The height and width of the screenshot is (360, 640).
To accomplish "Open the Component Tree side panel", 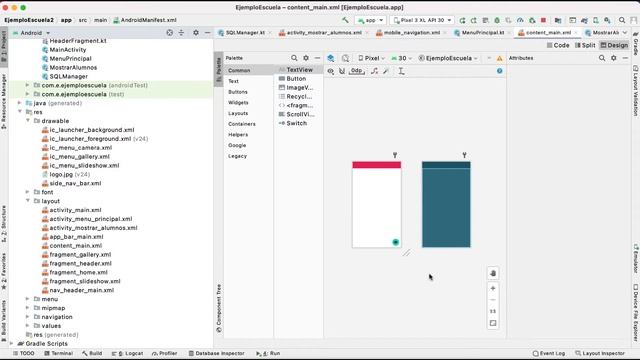I will 219,309.
